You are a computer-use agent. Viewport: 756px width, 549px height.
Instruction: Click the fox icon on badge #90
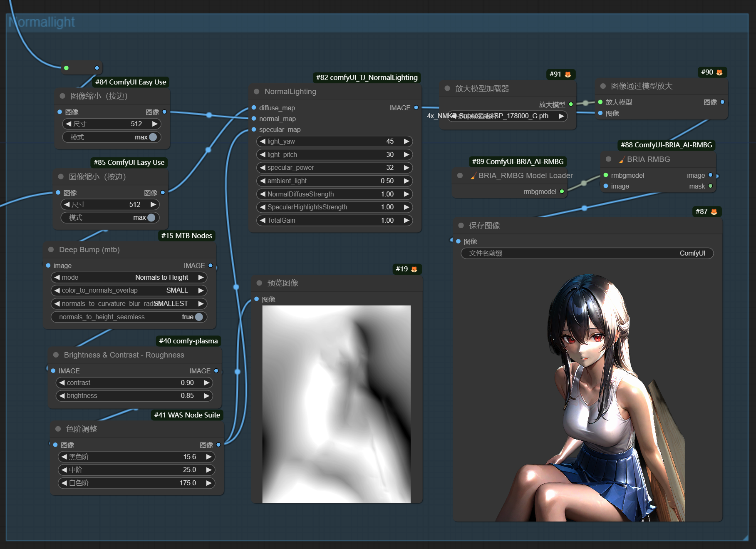coord(719,72)
